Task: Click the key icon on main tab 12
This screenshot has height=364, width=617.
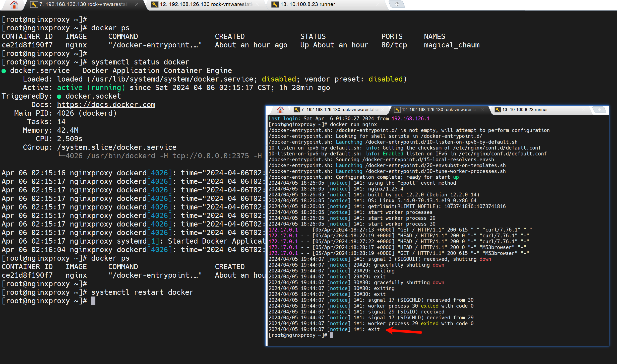Action: tap(154, 4)
